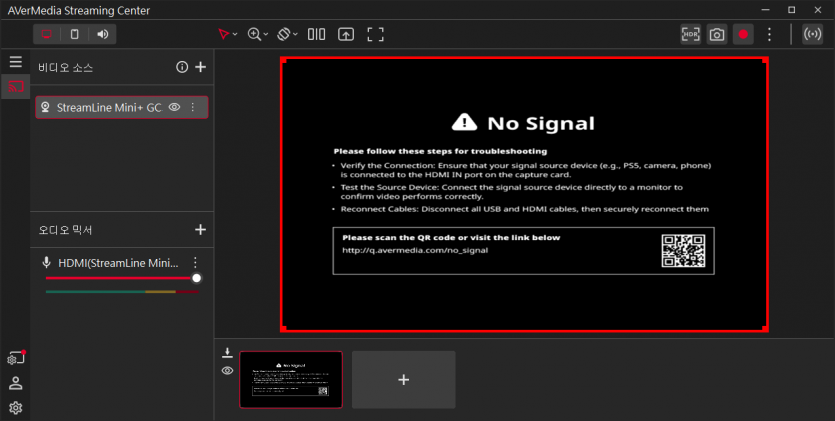Enter fullscreen preview mode
This screenshot has height=421, width=835.
tap(375, 35)
